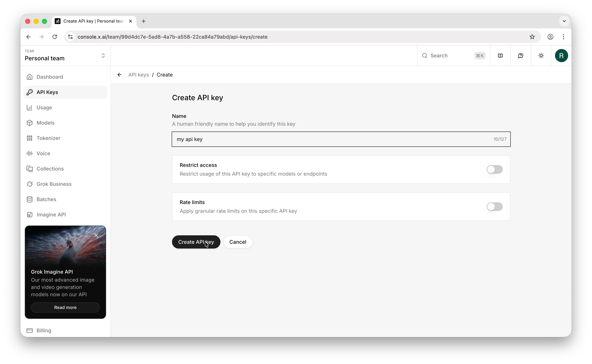Switch theme using the sun icon
592x364 pixels.
[541, 55]
